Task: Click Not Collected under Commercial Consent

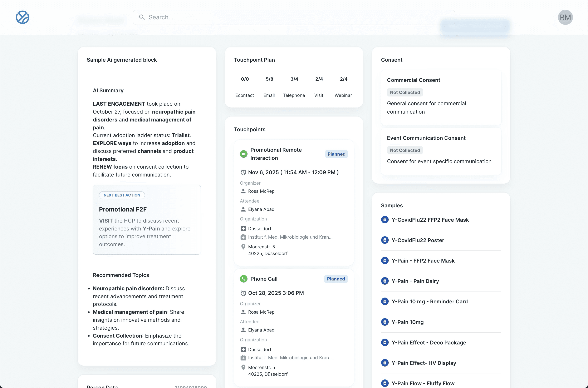Action: tap(405, 92)
